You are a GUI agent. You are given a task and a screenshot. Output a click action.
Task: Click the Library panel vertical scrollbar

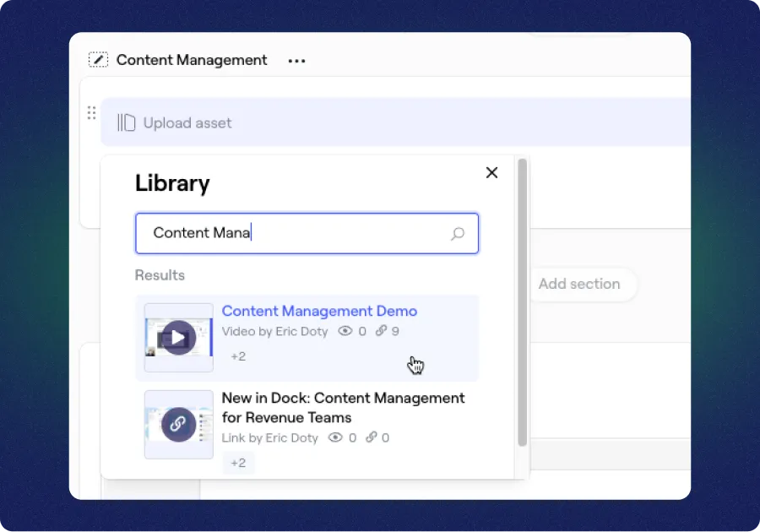[x=522, y=302]
